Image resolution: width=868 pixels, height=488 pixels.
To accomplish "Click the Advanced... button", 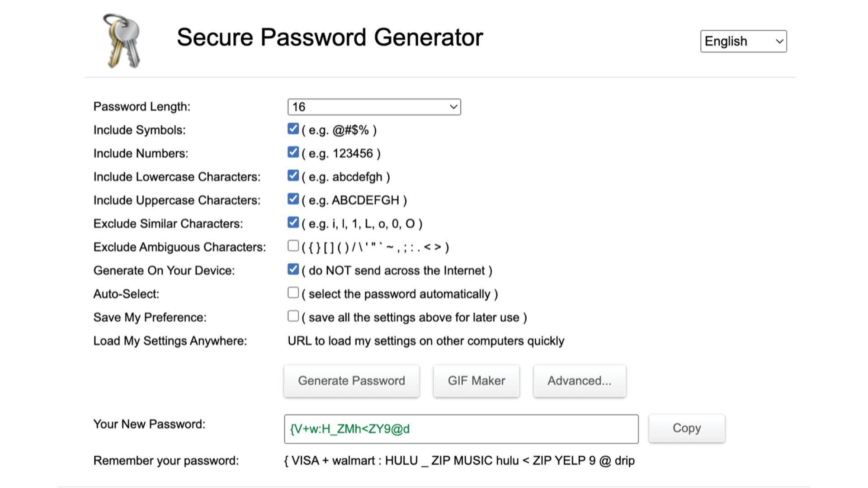I will (579, 380).
